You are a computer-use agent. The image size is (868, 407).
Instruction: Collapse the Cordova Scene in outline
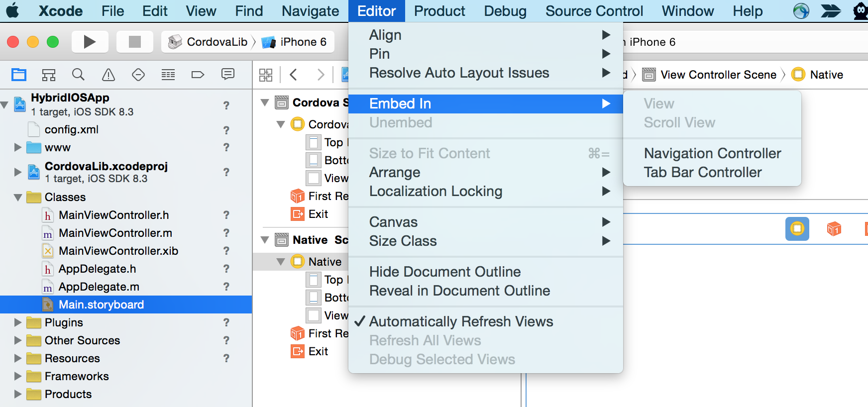[265, 103]
